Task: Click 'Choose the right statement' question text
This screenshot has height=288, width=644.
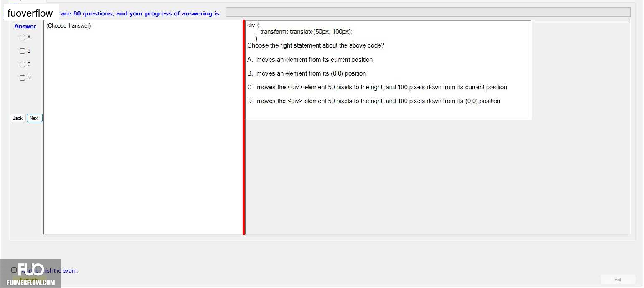Action: (x=316, y=45)
